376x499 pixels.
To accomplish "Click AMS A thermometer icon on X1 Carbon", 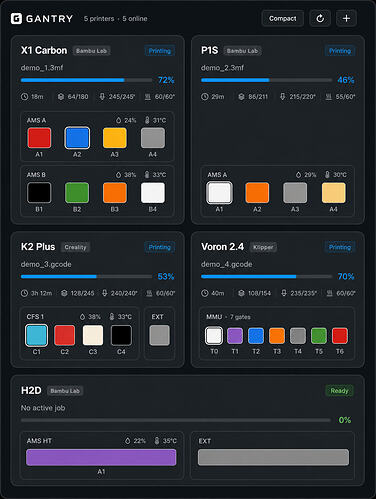I will coord(147,120).
